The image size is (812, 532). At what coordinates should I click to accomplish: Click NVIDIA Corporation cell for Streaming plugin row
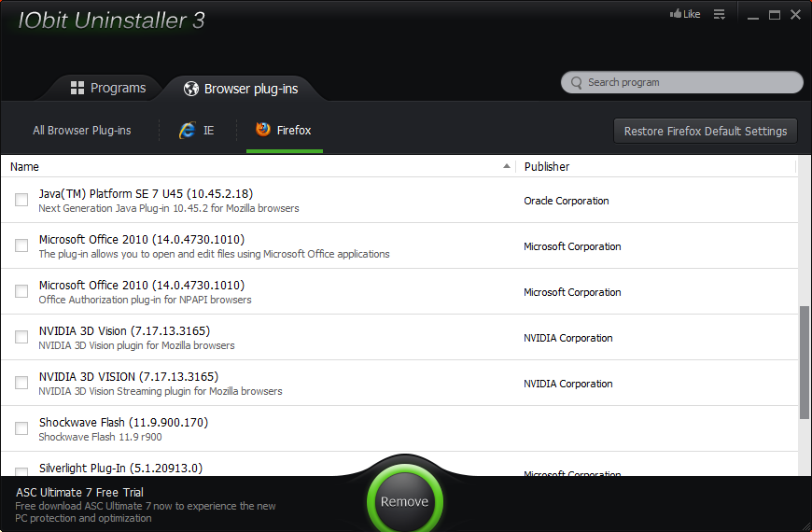point(568,384)
